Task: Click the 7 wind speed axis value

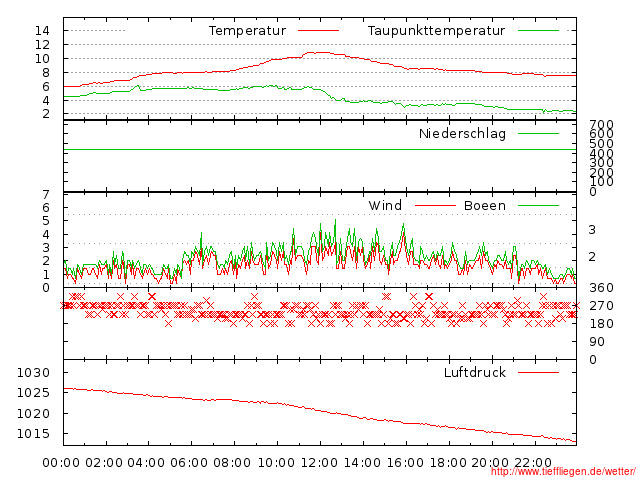Action: (46, 195)
